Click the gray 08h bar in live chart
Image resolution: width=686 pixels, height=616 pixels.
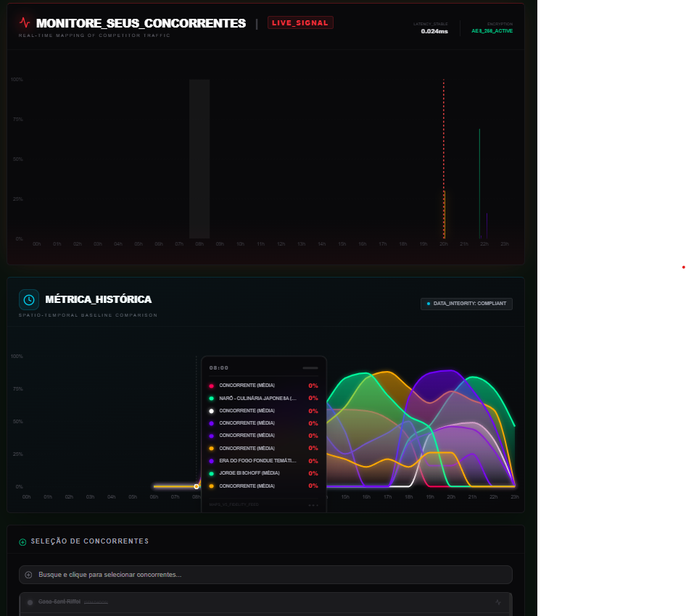coord(199,159)
